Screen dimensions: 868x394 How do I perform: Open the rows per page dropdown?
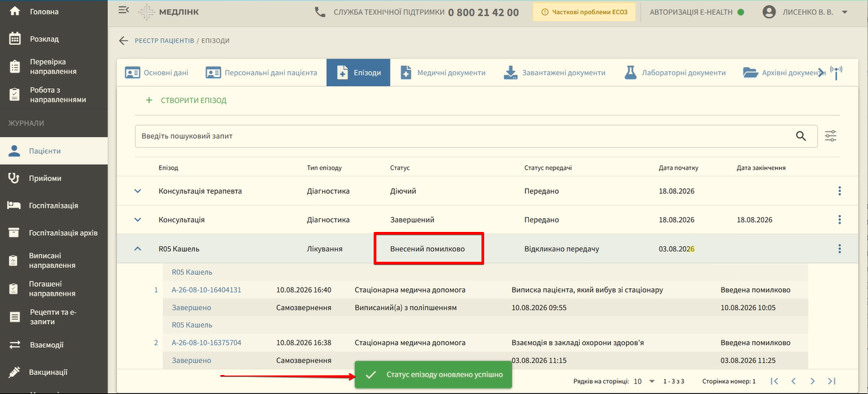[x=644, y=382]
